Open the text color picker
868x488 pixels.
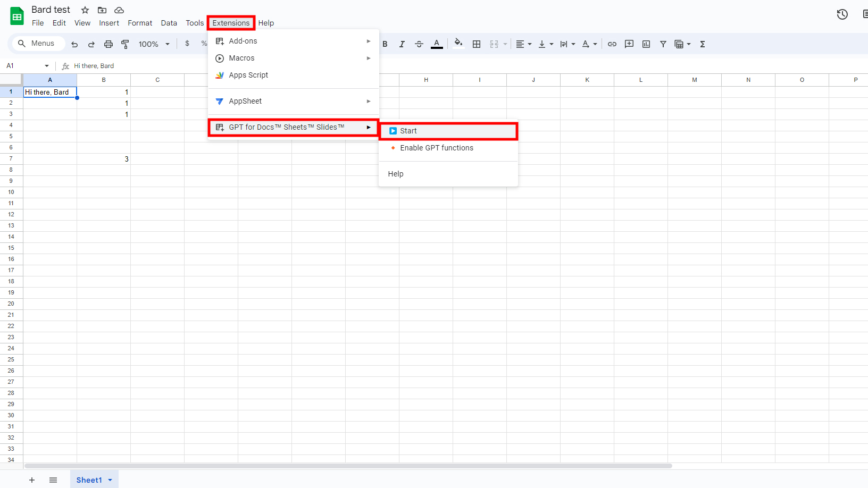437,44
